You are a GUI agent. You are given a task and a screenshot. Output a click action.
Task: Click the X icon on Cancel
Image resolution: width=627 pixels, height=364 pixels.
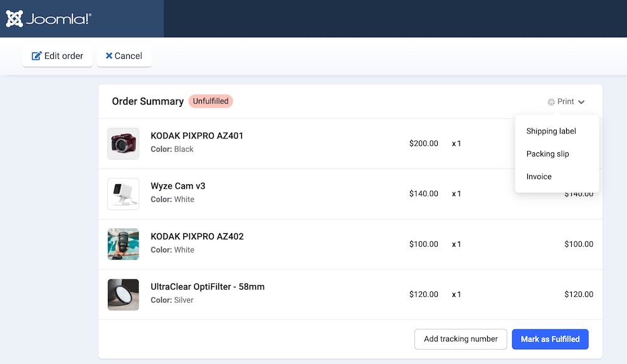[109, 56]
